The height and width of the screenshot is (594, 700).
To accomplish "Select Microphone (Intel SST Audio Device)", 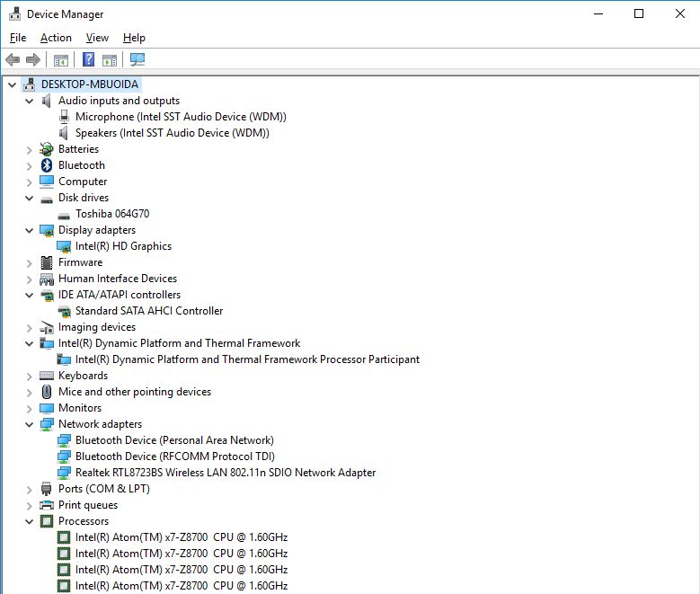I will point(181,117).
